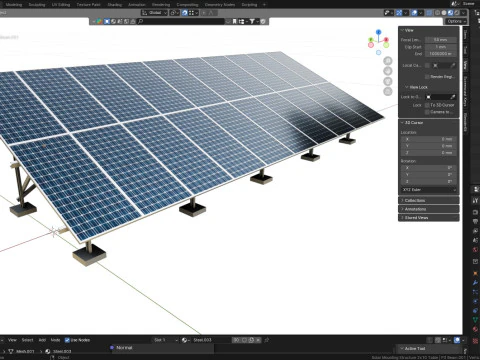Switch to the Sculpting workspace tab

[37, 5]
